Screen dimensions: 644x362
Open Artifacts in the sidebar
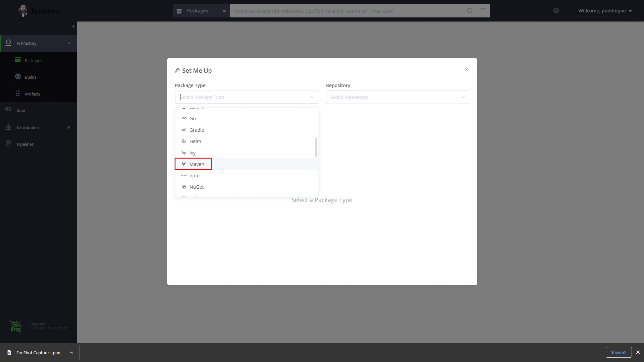[x=33, y=94]
